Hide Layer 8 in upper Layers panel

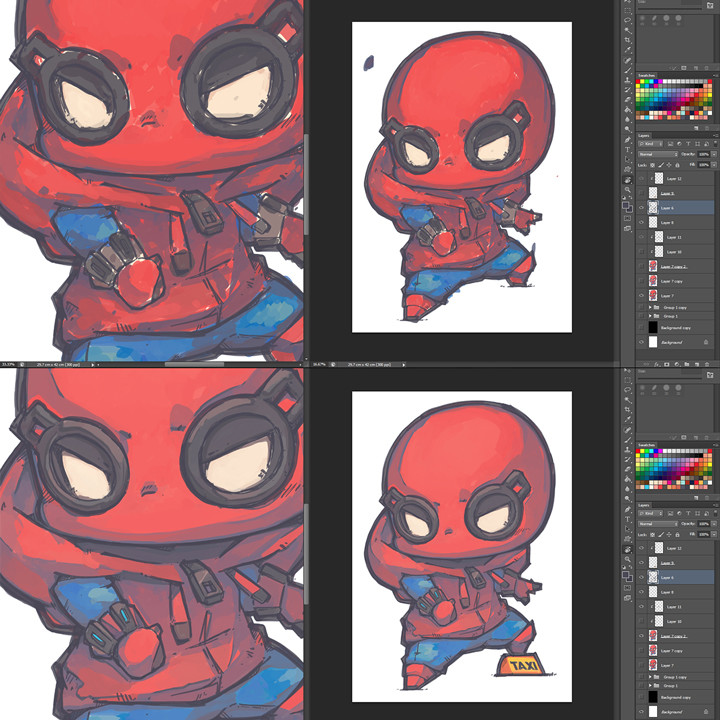[641, 223]
